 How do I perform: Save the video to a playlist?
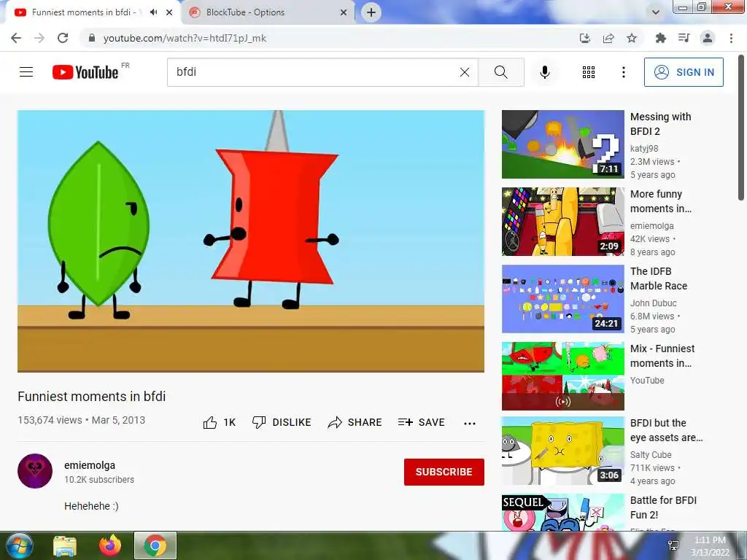(x=421, y=422)
